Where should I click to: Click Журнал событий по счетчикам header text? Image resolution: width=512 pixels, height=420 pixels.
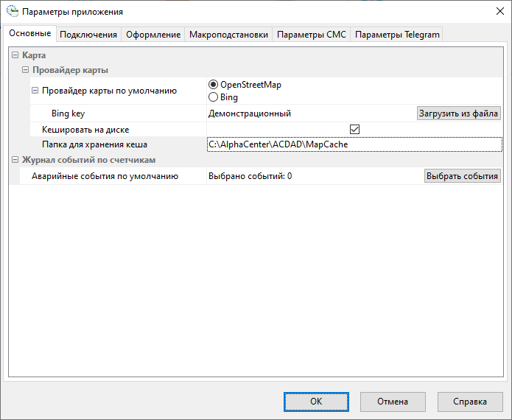(x=89, y=160)
